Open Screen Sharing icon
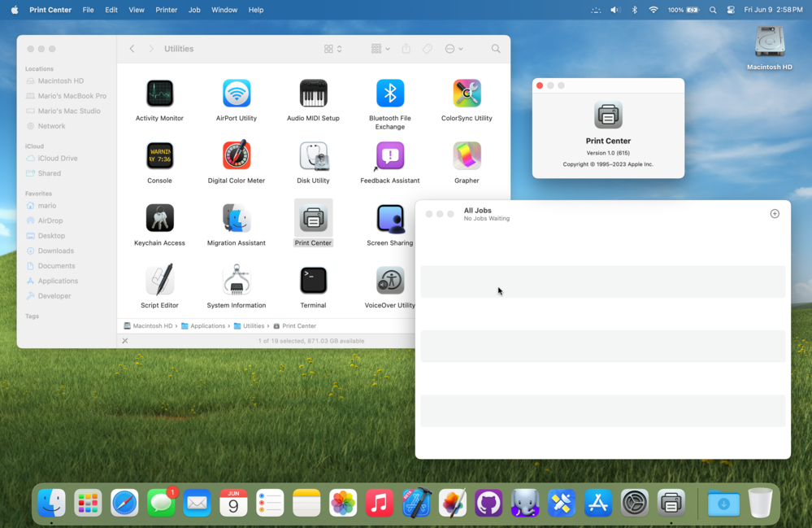 coord(390,218)
